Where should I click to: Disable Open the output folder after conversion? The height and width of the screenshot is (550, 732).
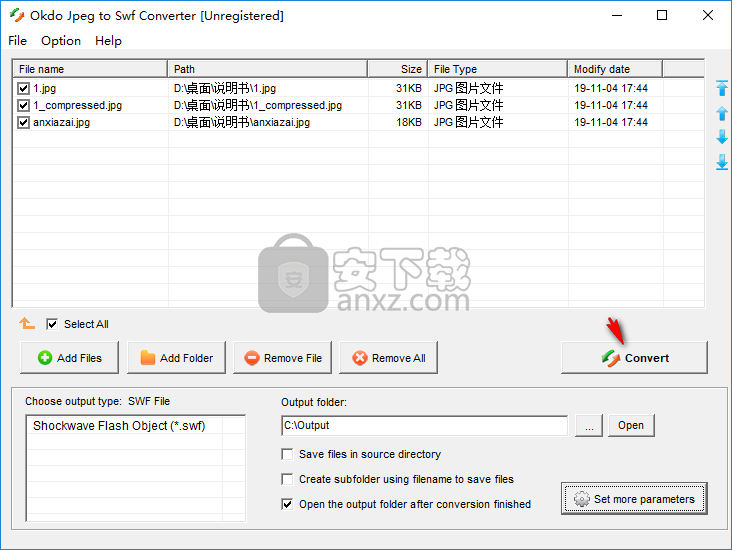point(287,504)
